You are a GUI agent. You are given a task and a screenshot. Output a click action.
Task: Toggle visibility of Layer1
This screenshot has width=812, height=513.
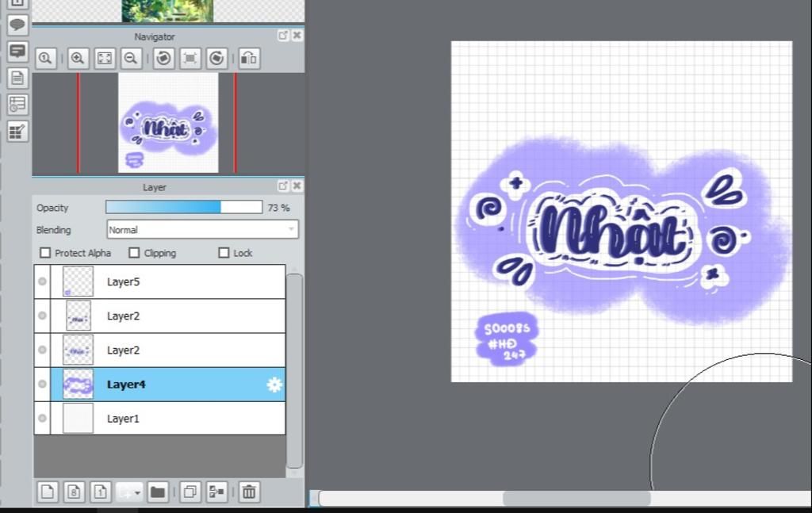point(43,419)
